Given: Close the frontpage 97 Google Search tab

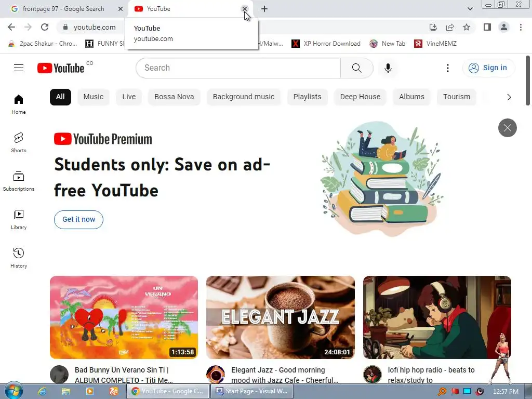Looking at the screenshot, I should pos(121,9).
